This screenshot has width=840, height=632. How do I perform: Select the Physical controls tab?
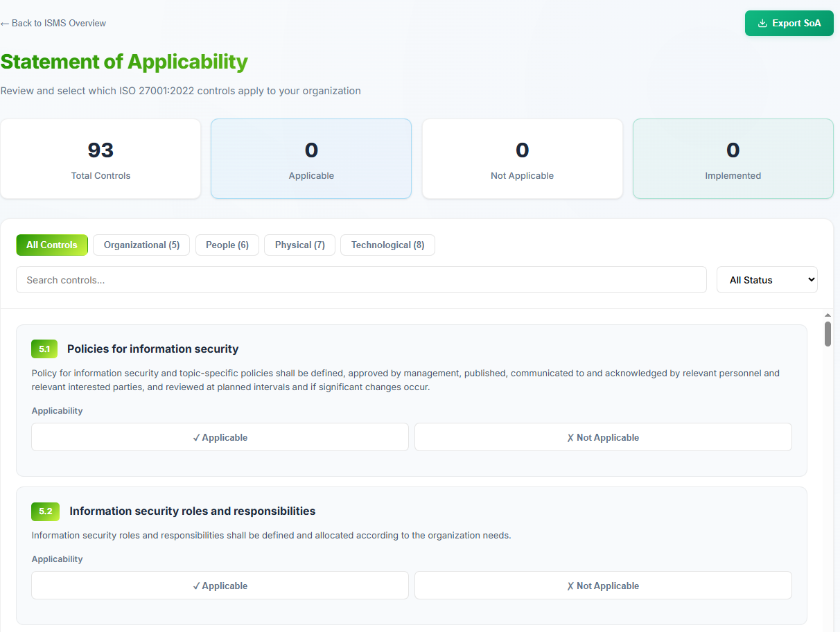299,245
